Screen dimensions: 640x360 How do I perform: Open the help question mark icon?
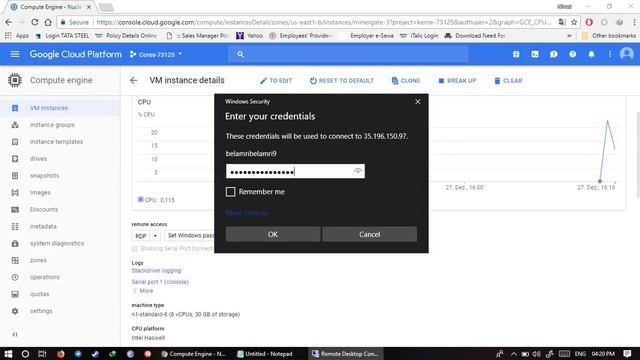coord(572,54)
